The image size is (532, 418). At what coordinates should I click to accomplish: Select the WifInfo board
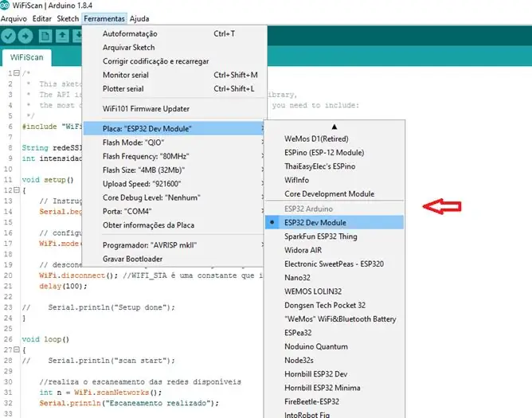point(334,180)
